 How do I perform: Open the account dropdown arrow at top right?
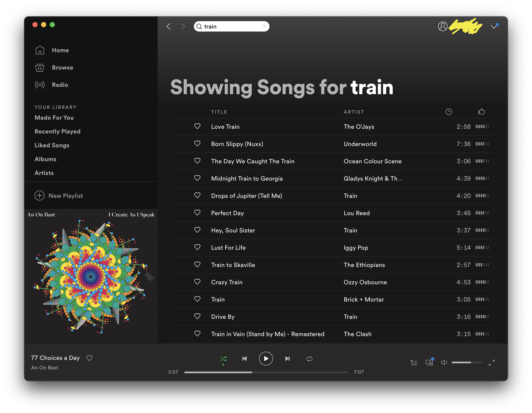pyautogui.click(x=494, y=26)
